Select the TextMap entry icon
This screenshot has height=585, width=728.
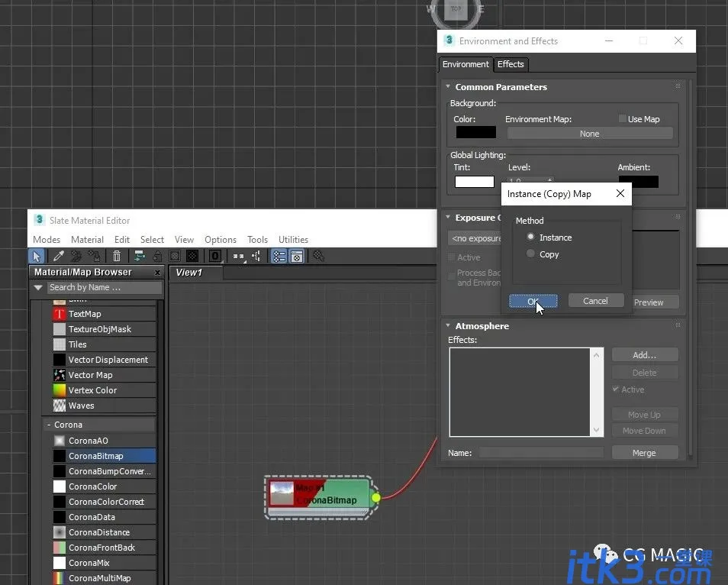pyautogui.click(x=60, y=314)
